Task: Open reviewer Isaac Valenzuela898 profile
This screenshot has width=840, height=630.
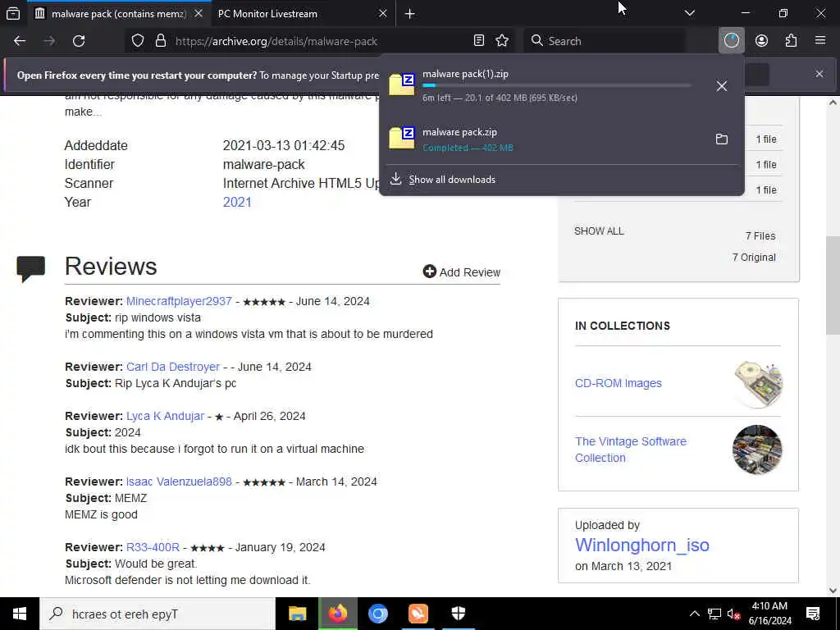Action: (179, 482)
